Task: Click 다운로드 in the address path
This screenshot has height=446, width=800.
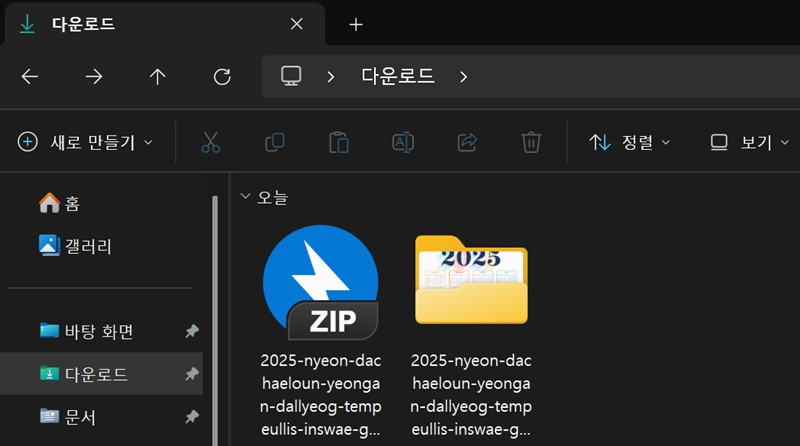Action: (398, 76)
